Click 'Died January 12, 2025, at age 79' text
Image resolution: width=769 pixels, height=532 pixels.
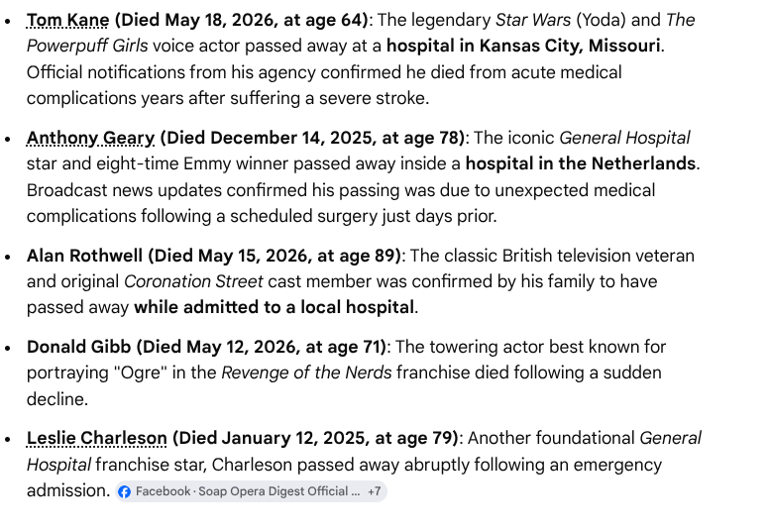pos(316,438)
